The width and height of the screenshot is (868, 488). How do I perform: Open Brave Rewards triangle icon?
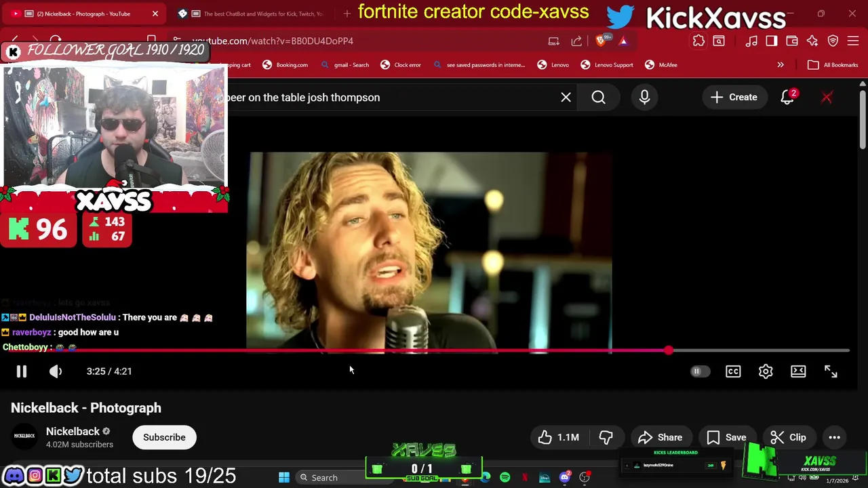pyautogui.click(x=623, y=41)
